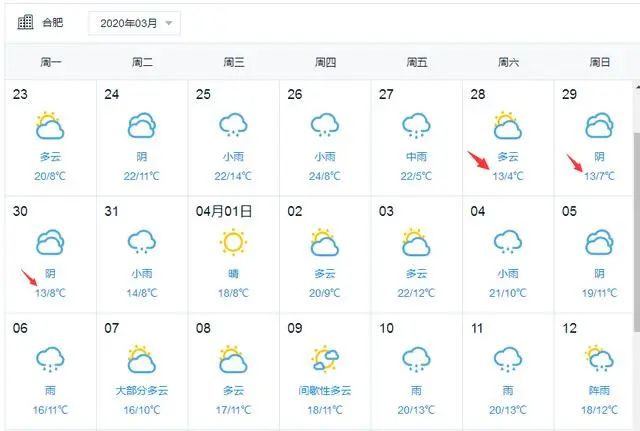Click the 周六 weekday header
This screenshot has width=640, height=431.
coord(508,62)
